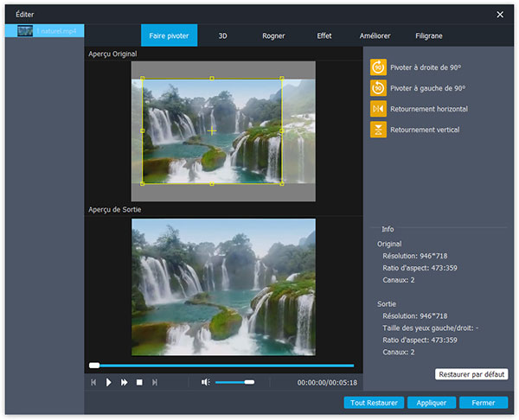
Task: Click the vertical flip icon
Action: 378,130
